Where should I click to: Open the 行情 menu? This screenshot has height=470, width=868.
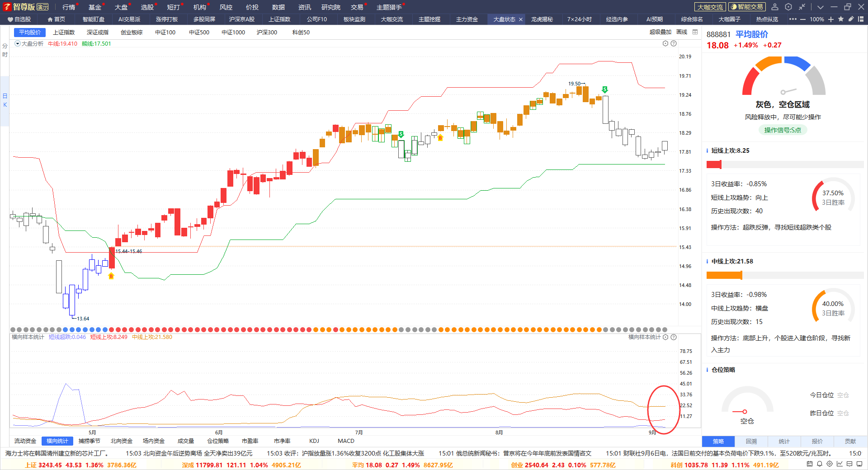(x=69, y=7)
